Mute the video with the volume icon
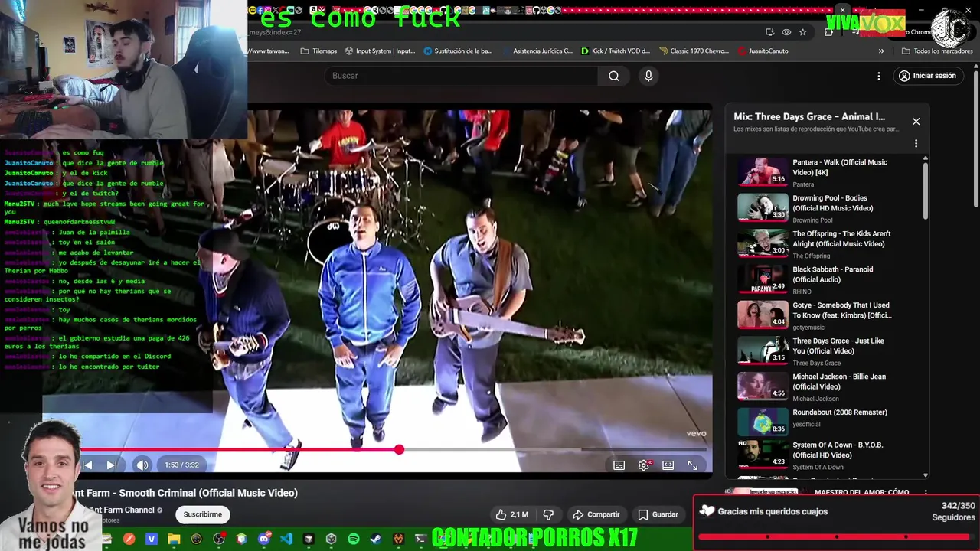Screen dimensions: 980x551 142,465
